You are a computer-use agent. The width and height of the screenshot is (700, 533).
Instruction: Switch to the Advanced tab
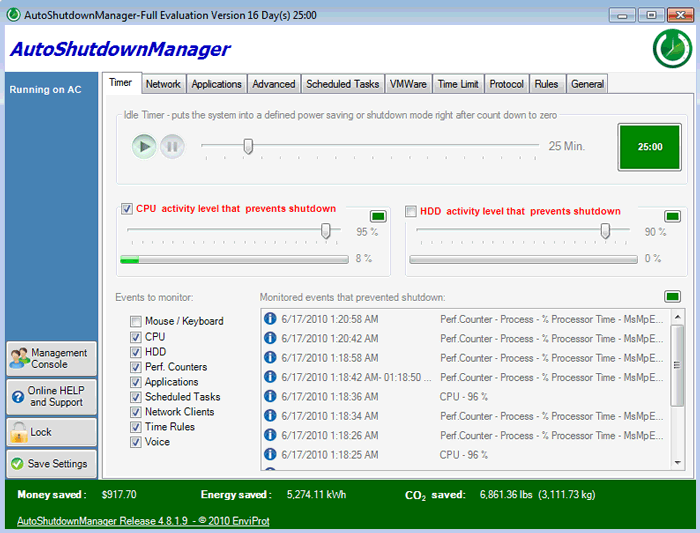click(x=274, y=84)
